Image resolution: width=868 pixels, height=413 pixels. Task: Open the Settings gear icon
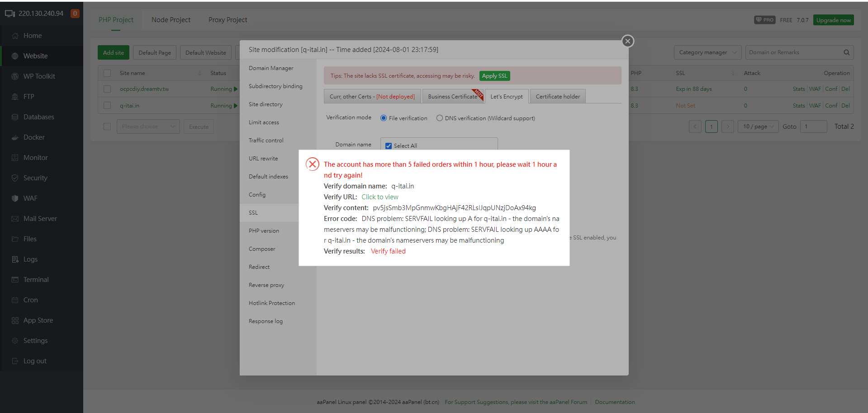click(x=15, y=341)
